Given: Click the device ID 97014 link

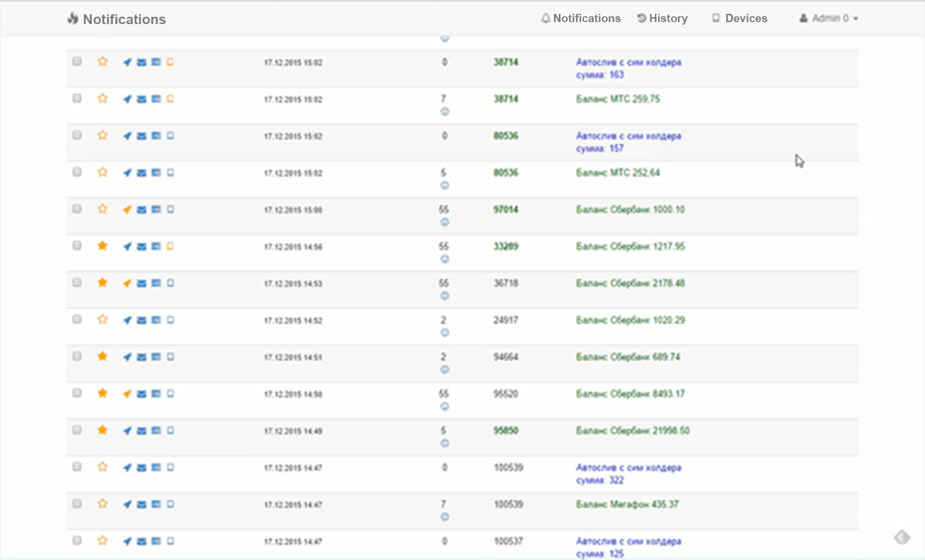Looking at the screenshot, I should [x=506, y=209].
